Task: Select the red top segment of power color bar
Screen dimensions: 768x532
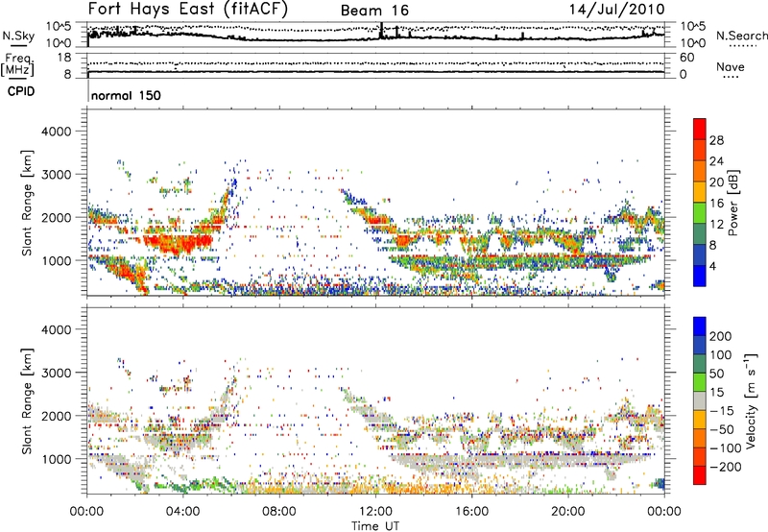Action: pyautogui.click(x=700, y=130)
